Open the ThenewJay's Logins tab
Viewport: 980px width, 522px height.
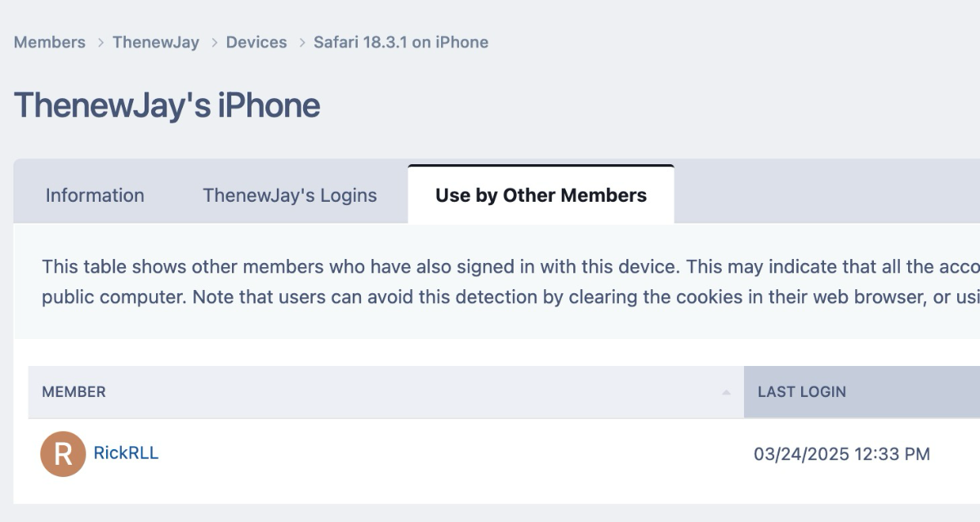point(290,195)
